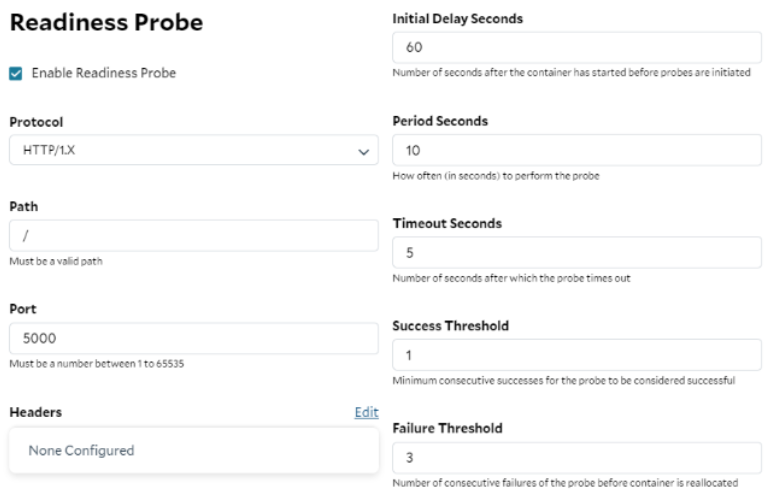Click Initial Delay Seconds field
Viewport: 770px width, 494px height.
click(577, 48)
